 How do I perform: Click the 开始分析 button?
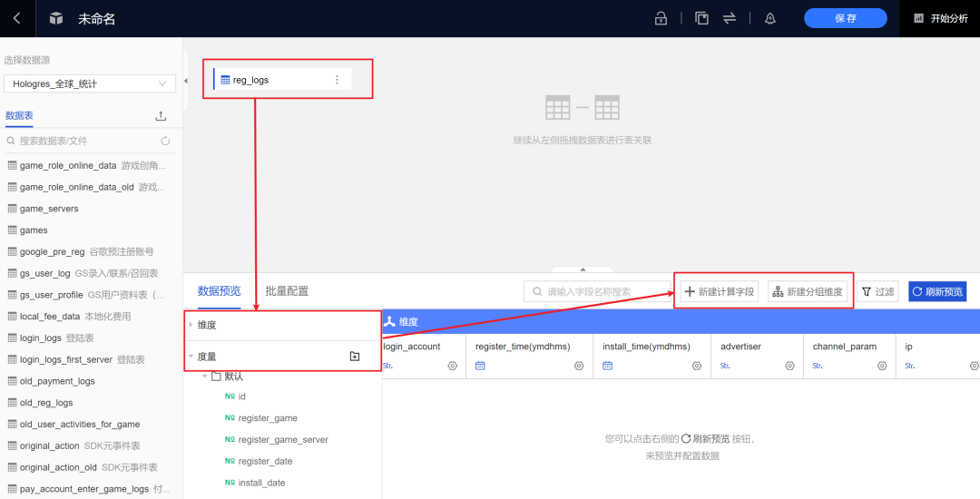941,18
